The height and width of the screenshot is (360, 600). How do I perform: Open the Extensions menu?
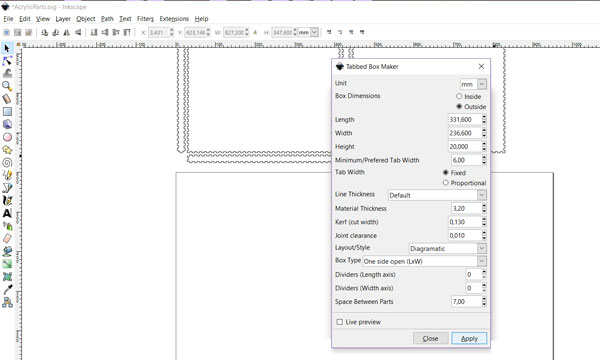pyautogui.click(x=174, y=19)
